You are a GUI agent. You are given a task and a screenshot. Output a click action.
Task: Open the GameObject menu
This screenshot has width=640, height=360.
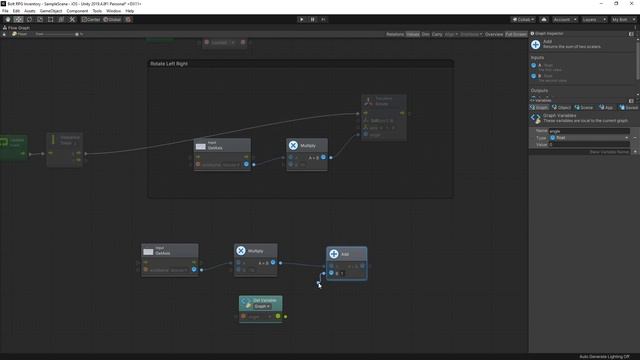pyautogui.click(x=51, y=11)
